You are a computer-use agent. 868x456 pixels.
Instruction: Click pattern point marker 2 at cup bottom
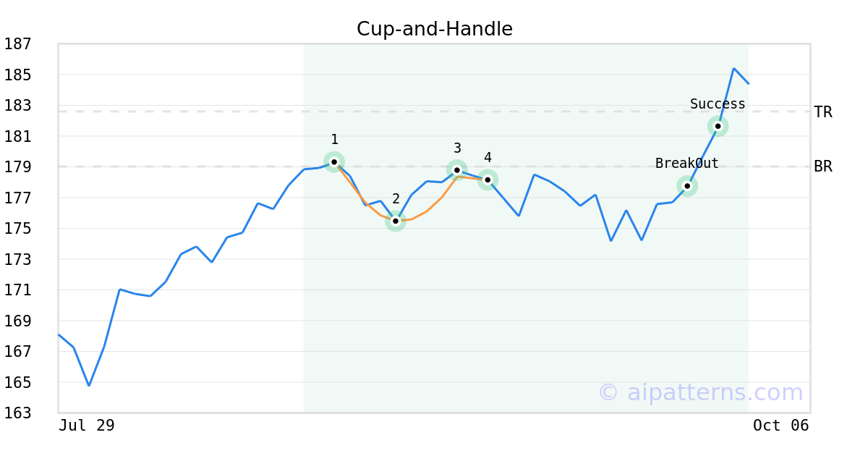pos(396,221)
